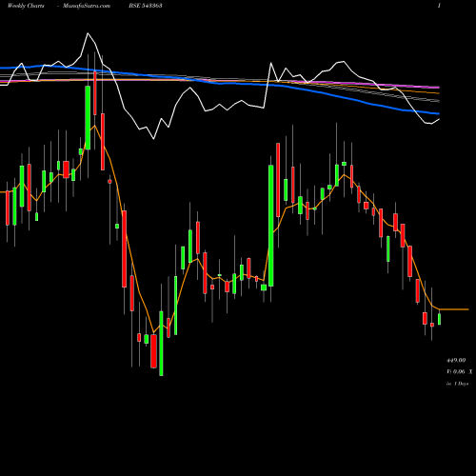Click the long green candle that starts the second rally
This screenshot has width=476, height=476.
pyautogui.click(x=271, y=226)
